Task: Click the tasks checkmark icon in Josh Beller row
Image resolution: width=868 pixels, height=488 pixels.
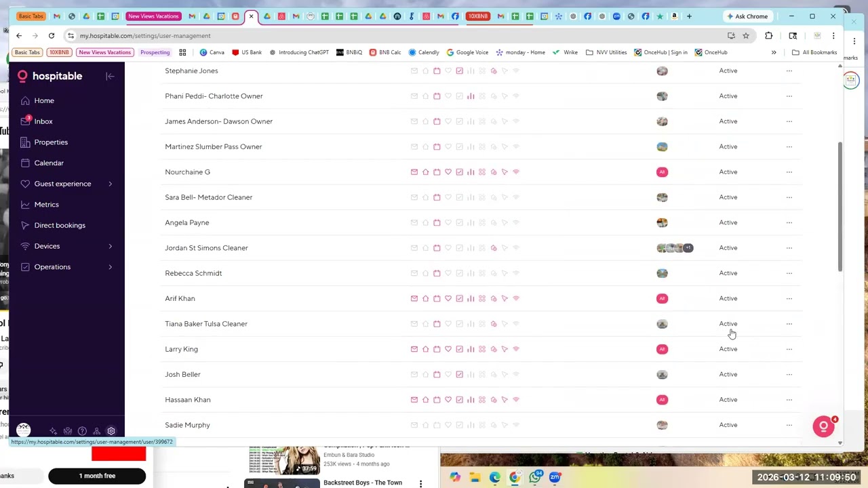Action: coord(459,374)
